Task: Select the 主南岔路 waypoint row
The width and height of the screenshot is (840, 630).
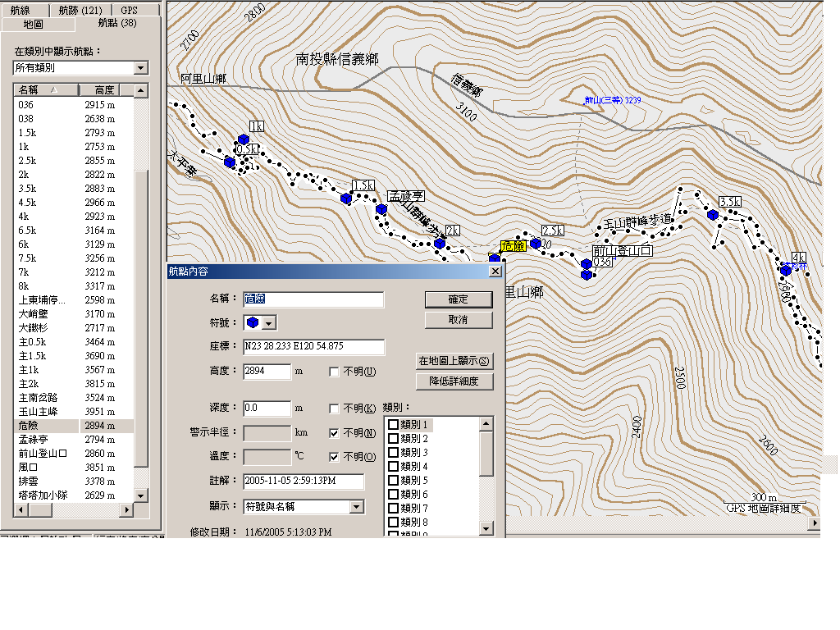Action: [x=74, y=398]
